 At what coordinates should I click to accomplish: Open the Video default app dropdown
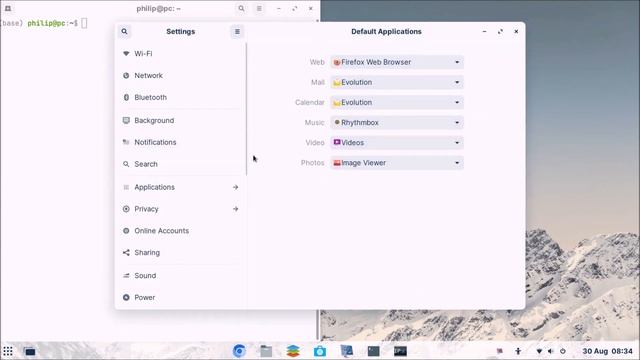397,142
